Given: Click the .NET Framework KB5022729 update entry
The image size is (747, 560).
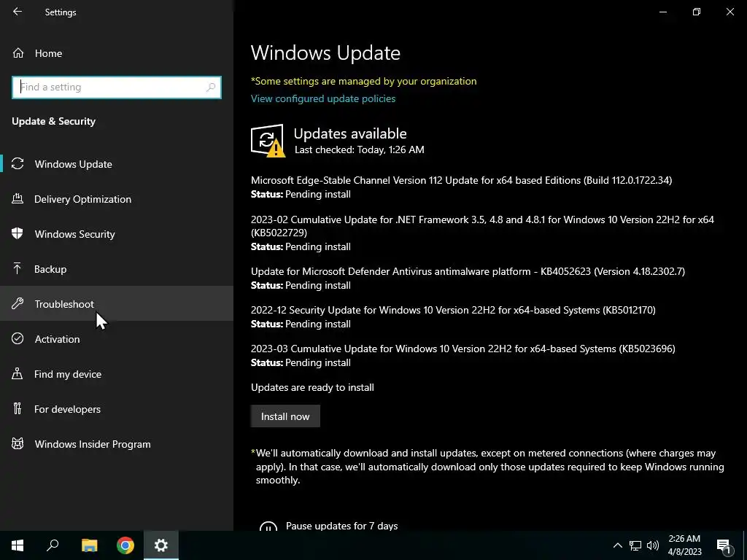Looking at the screenshot, I should coord(482,233).
